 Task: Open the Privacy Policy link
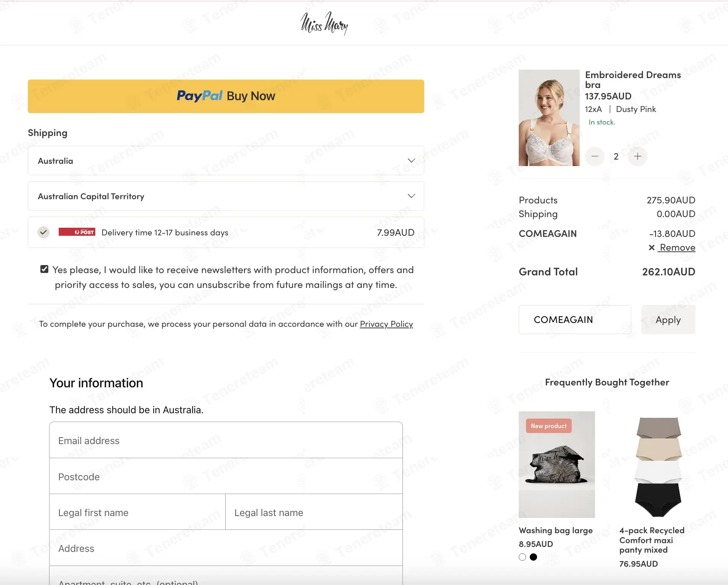(386, 324)
